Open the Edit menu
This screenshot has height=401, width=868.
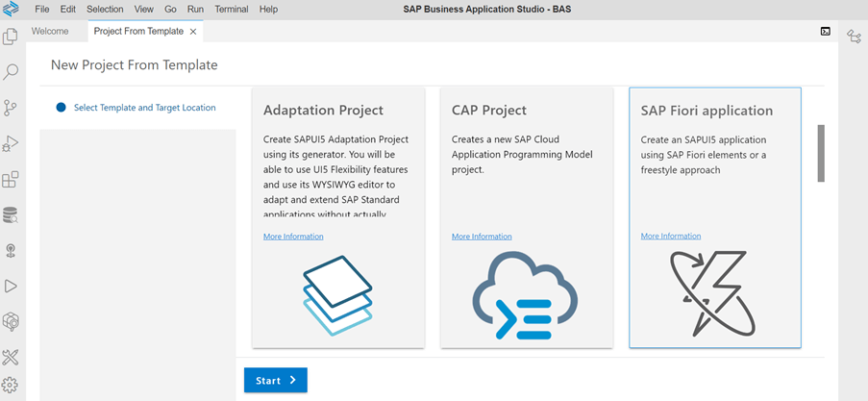pos(68,10)
